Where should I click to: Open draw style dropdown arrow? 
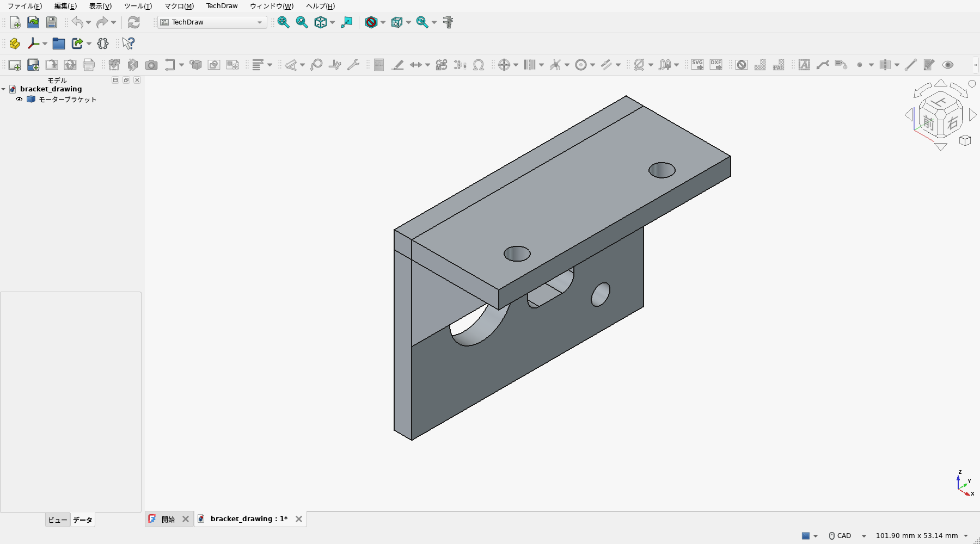tap(383, 22)
